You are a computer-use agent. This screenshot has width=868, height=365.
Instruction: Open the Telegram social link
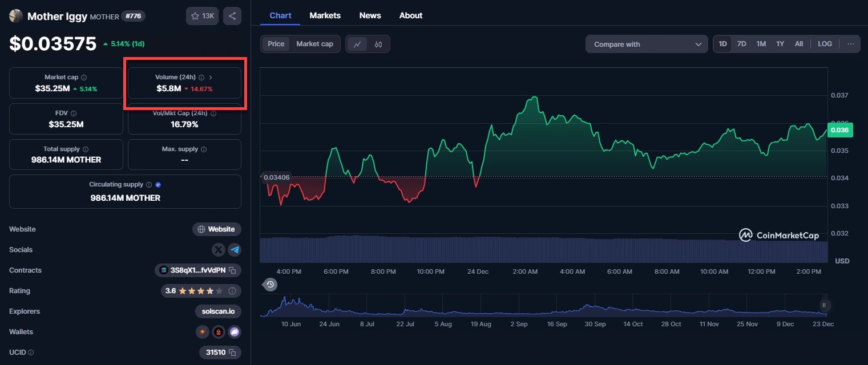[235, 250]
